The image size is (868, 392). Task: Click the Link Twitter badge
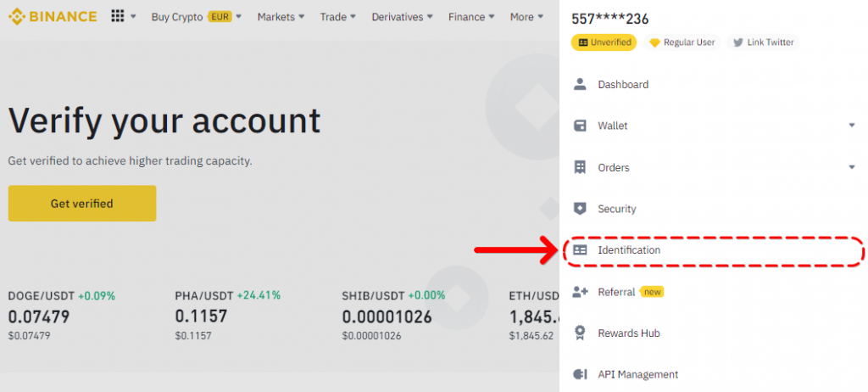point(763,42)
